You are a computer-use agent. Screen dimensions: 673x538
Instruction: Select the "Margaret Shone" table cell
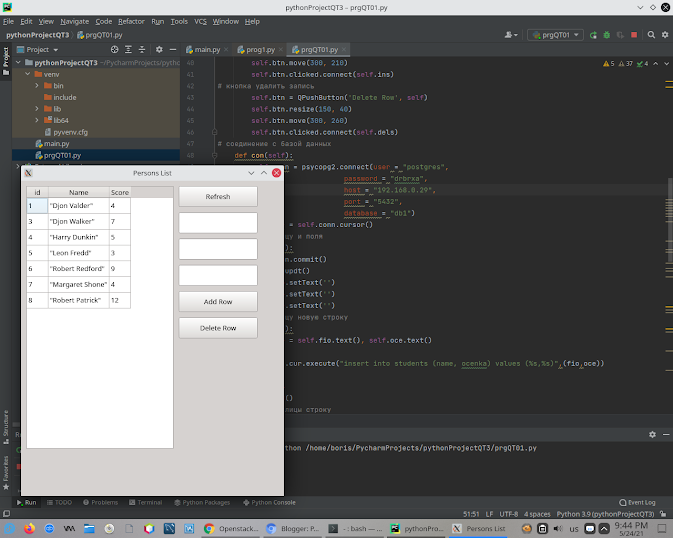click(79, 284)
